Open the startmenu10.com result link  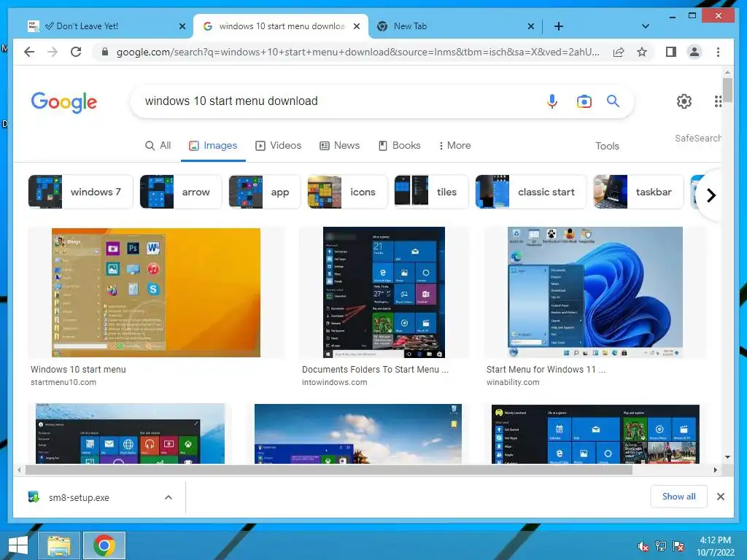pos(63,382)
